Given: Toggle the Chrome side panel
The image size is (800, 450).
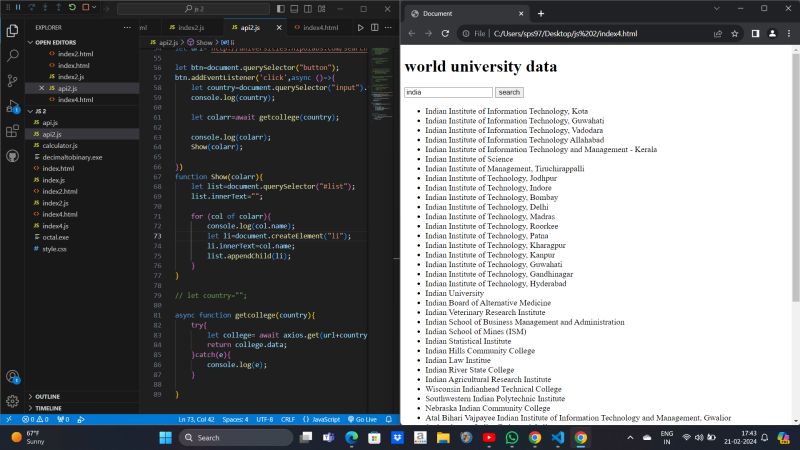Looking at the screenshot, I should 755,33.
